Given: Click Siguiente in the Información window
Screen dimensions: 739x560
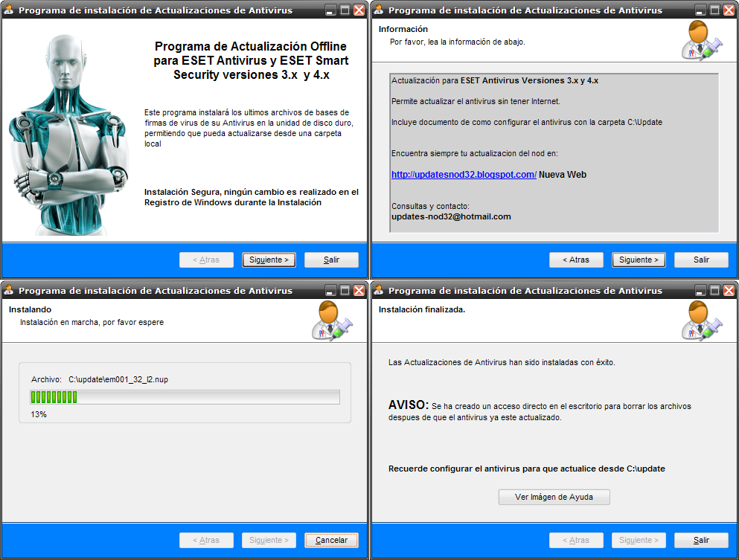Looking at the screenshot, I should 639,260.
